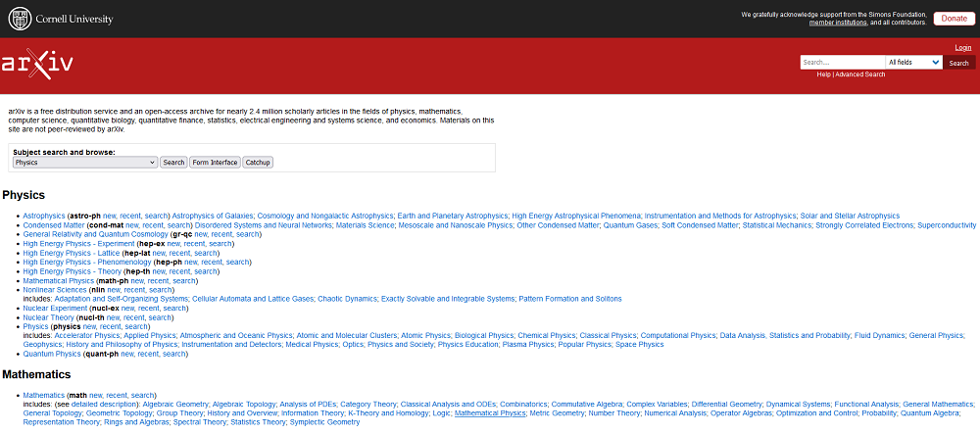The width and height of the screenshot is (980, 434).
Task: Open astro-ph new submissions
Action: 110,216
